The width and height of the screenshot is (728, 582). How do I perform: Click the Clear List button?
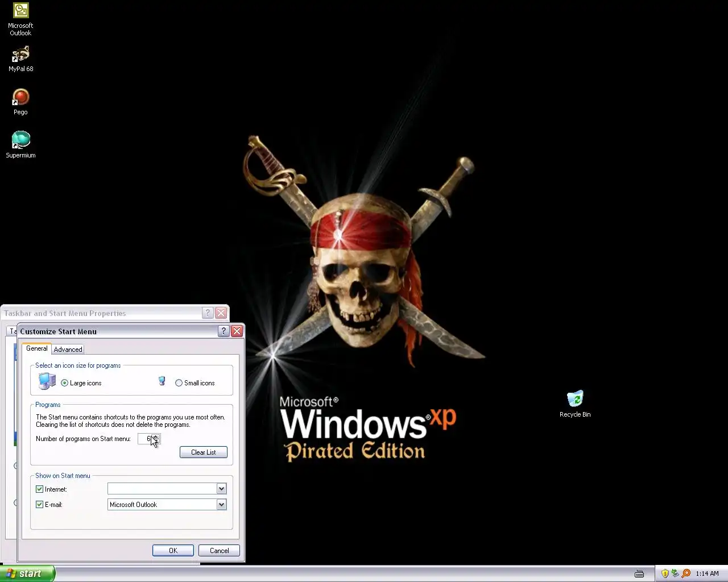(x=204, y=452)
